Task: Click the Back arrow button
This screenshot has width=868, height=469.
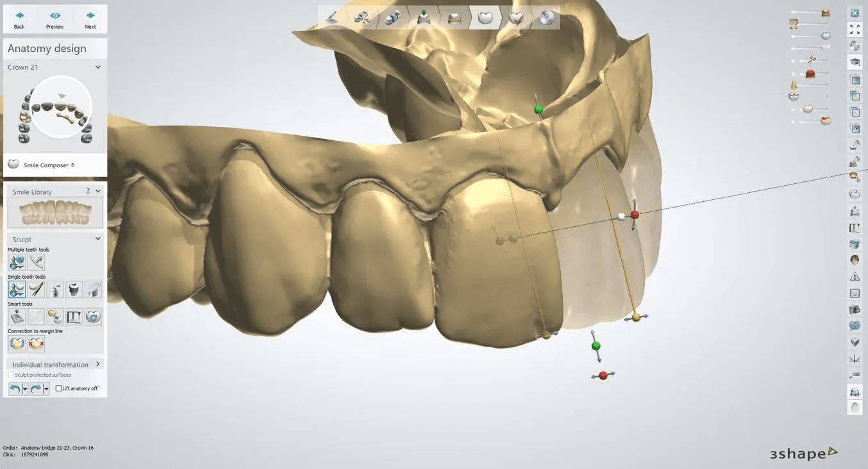Action: point(19,19)
